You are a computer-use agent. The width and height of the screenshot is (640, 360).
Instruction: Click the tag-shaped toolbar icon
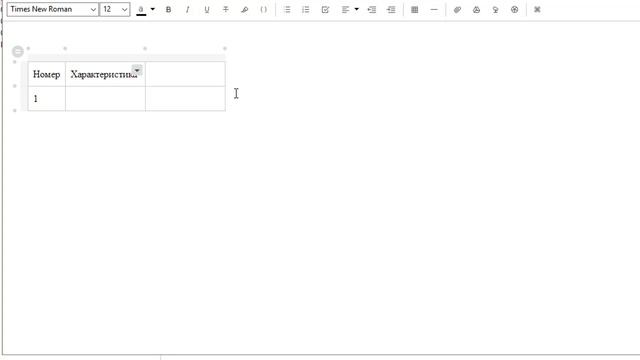pos(457,9)
